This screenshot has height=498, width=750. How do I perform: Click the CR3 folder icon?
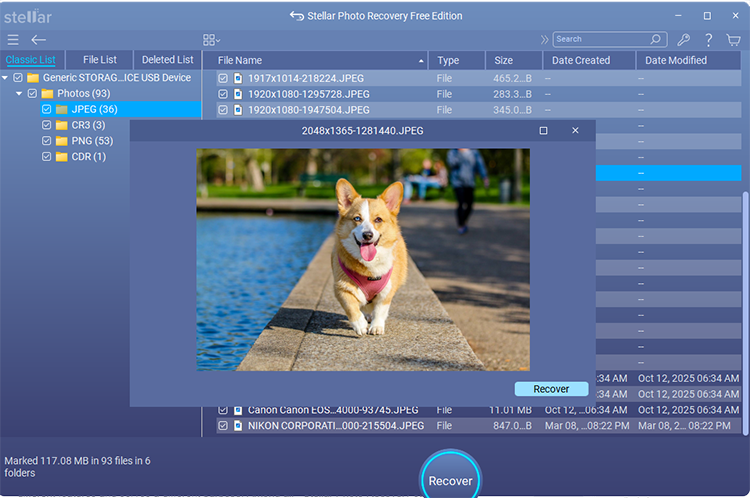coord(62,125)
